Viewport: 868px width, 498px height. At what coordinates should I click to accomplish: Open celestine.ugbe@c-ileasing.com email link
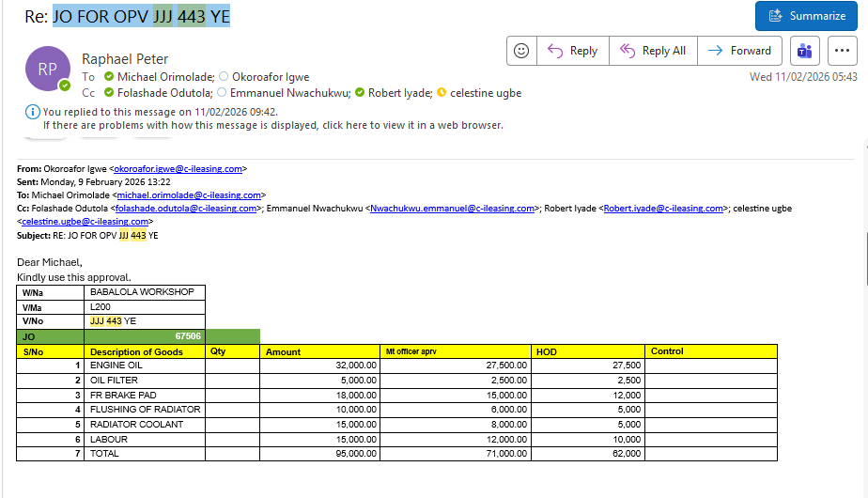pyautogui.click(x=85, y=222)
